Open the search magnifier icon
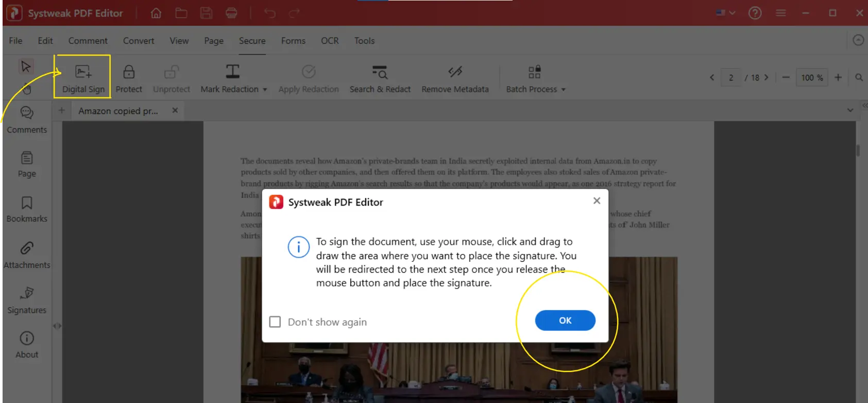Screen dimensions: 868x403 (x=859, y=77)
